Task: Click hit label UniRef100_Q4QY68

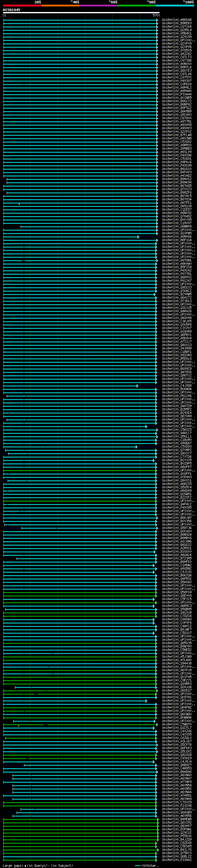Action: coord(176,318)
